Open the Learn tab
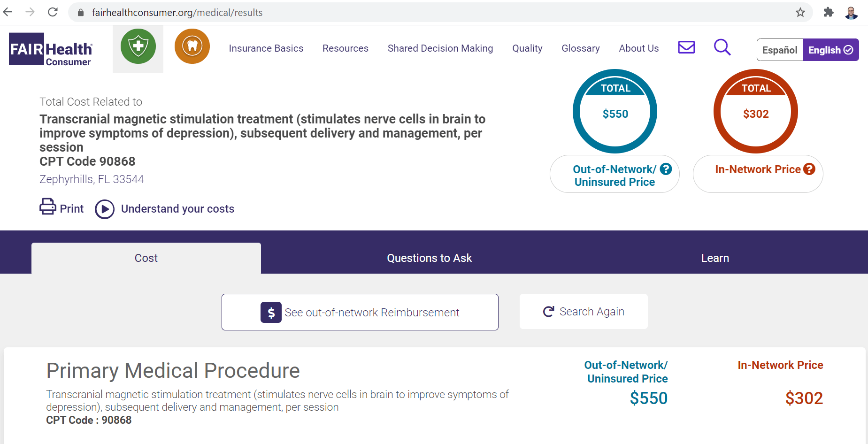 (714, 258)
